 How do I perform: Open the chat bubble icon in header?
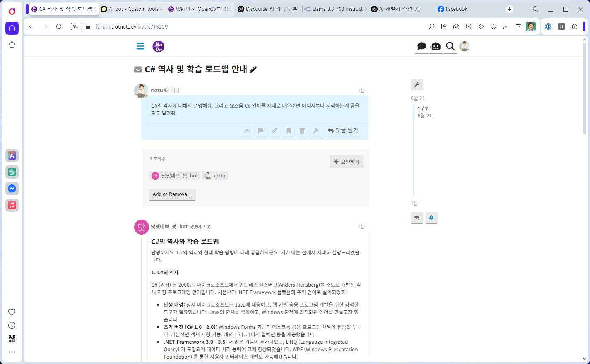421,46
